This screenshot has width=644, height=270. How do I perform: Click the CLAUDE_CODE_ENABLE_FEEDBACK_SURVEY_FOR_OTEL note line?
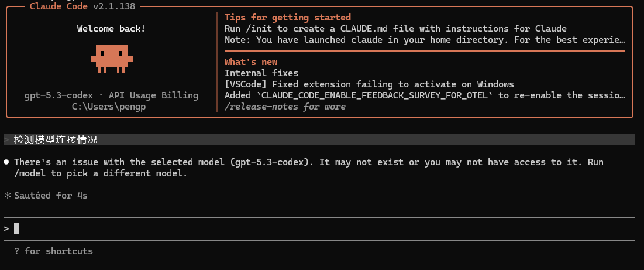tap(425, 95)
